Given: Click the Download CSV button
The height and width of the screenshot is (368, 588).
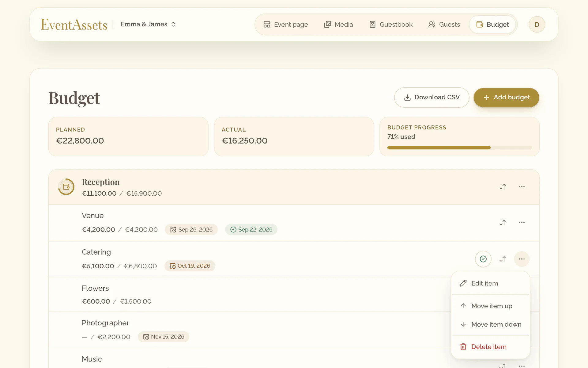Looking at the screenshot, I should [432, 98].
